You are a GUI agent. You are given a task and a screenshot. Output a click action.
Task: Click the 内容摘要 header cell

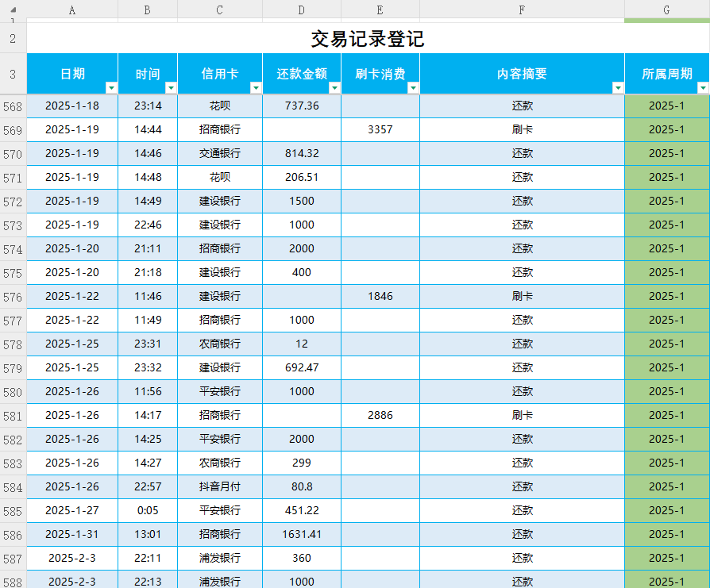pos(522,74)
